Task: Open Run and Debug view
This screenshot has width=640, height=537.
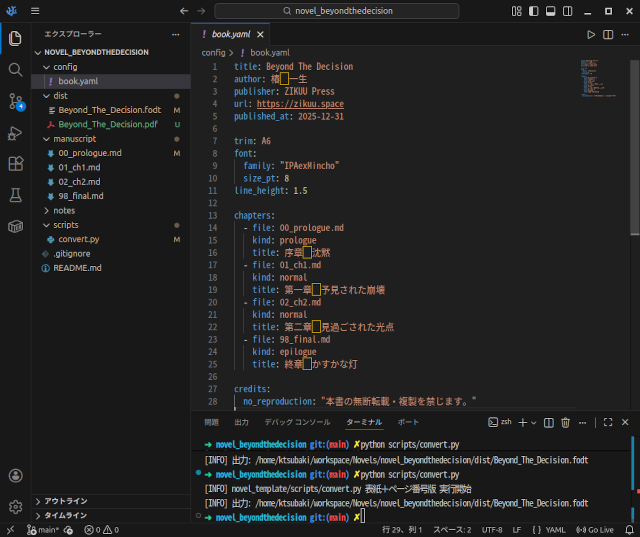Action: coord(15,132)
